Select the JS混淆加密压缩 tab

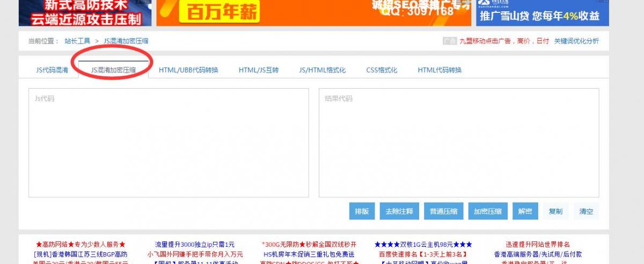(x=113, y=70)
